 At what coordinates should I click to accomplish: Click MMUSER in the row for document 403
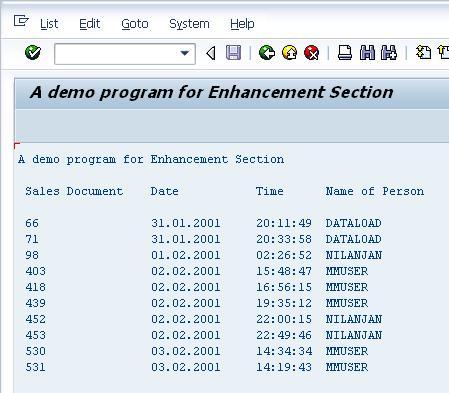click(347, 271)
